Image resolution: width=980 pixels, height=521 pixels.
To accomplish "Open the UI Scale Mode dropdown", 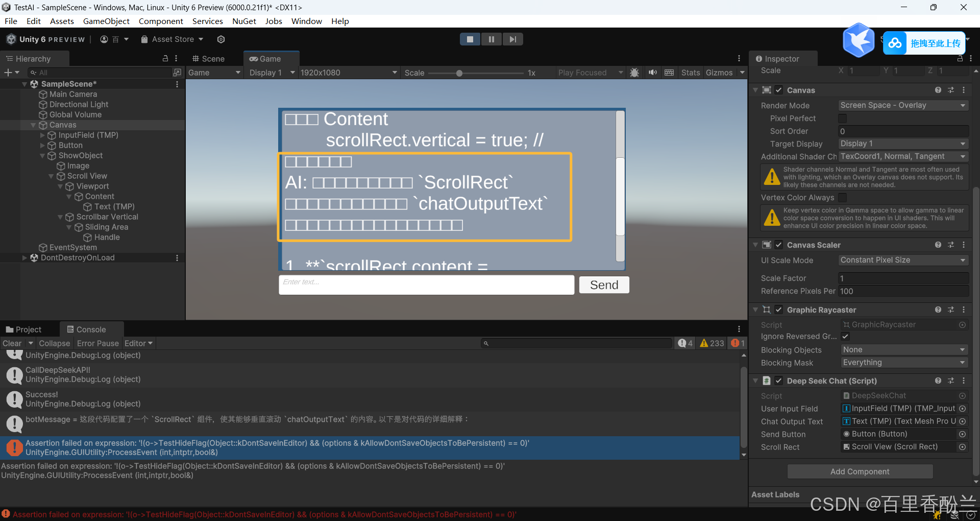I will [x=903, y=260].
